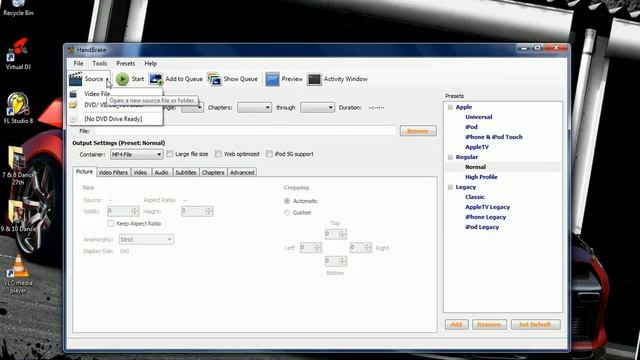640x360 pixels.
Task: Open Recycle Bin on the desktop
Action: (18, 8)
